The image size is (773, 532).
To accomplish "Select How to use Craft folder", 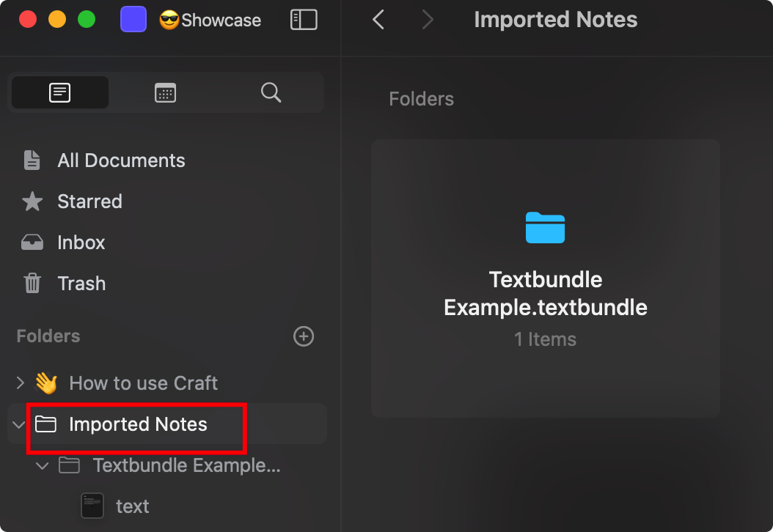I will coord(143,383).
